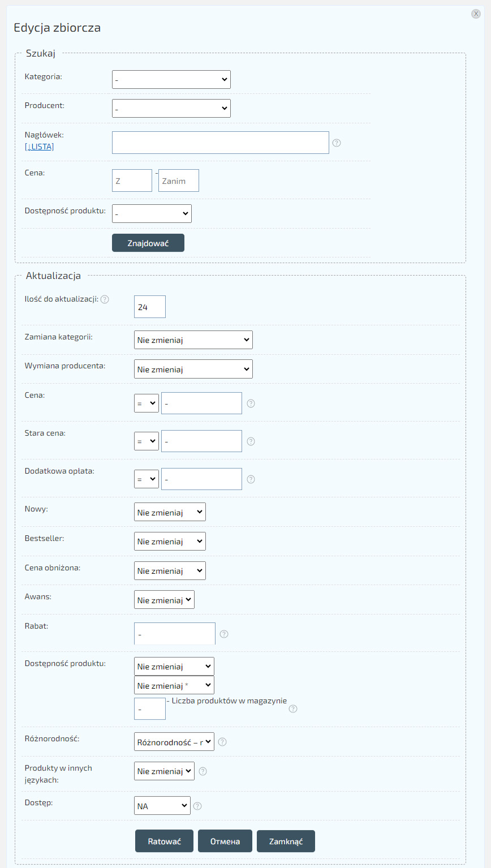Click the Ratować button

(164, 841)
